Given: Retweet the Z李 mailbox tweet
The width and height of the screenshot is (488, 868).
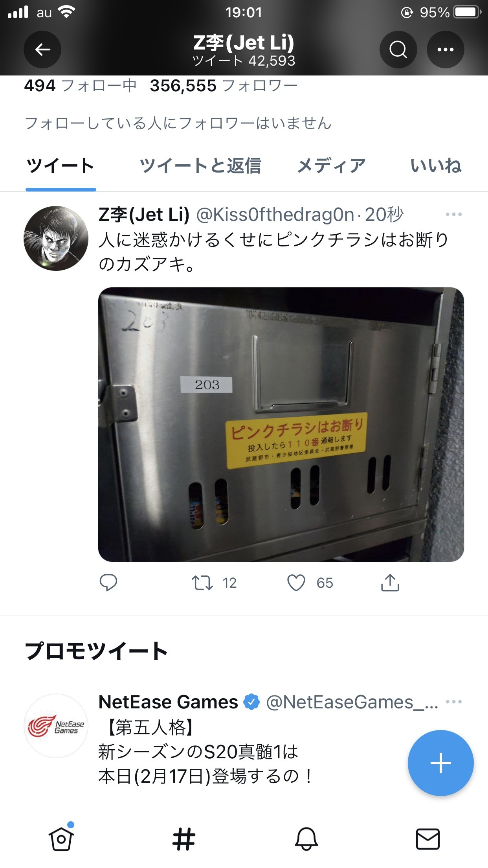Looking at the screenshot, I should 202,583.
